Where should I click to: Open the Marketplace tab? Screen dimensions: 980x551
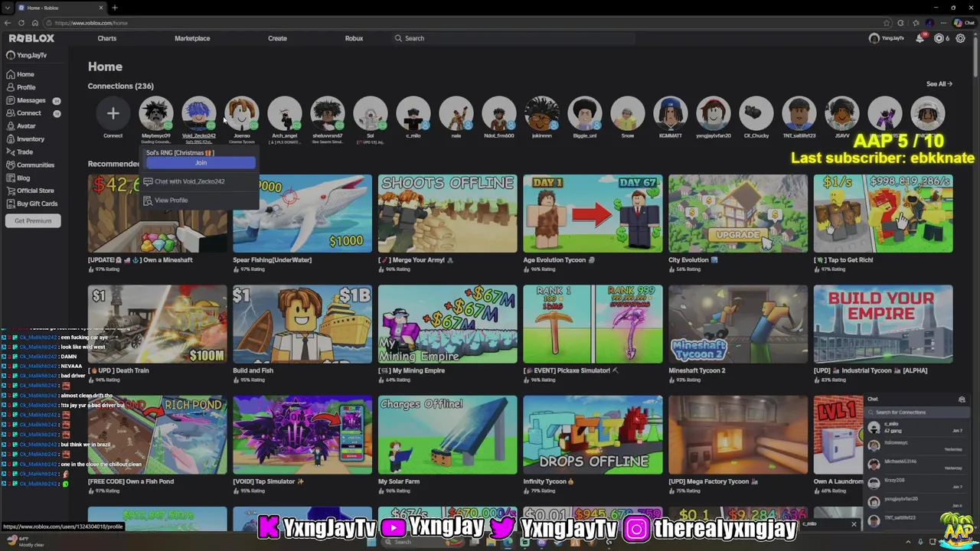pos(192,38)
